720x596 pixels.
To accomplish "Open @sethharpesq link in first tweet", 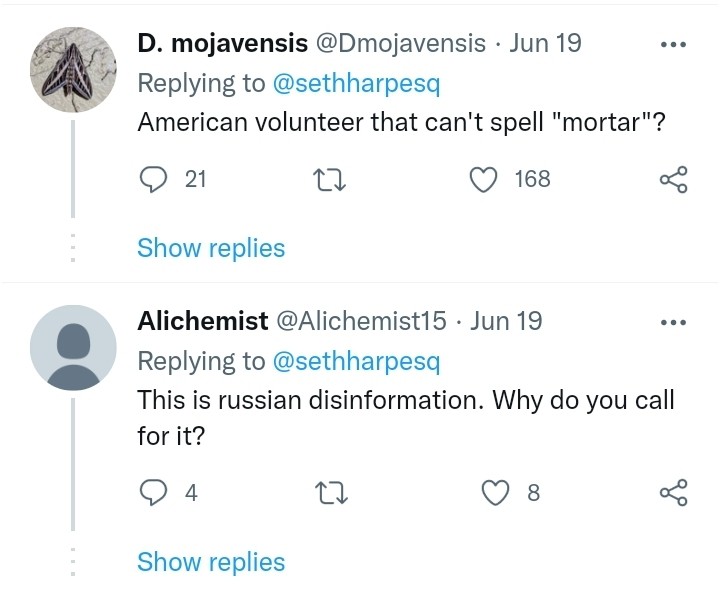I will click(x=355, y=83).
